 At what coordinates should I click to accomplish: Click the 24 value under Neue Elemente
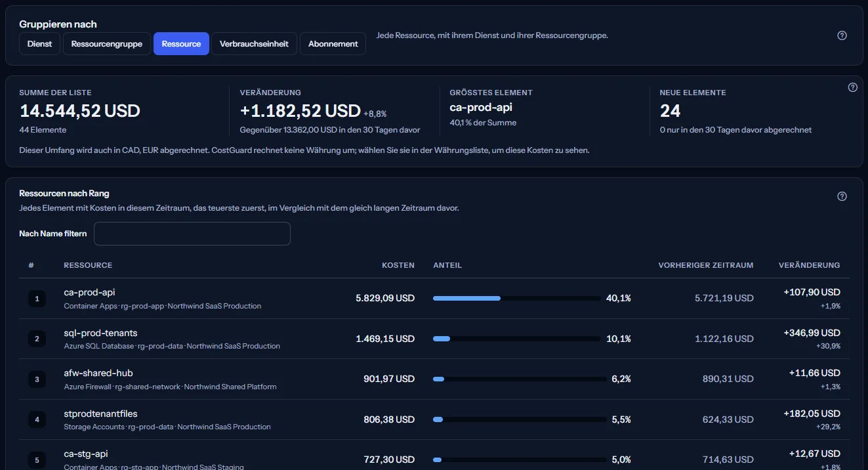pos(670,110)
